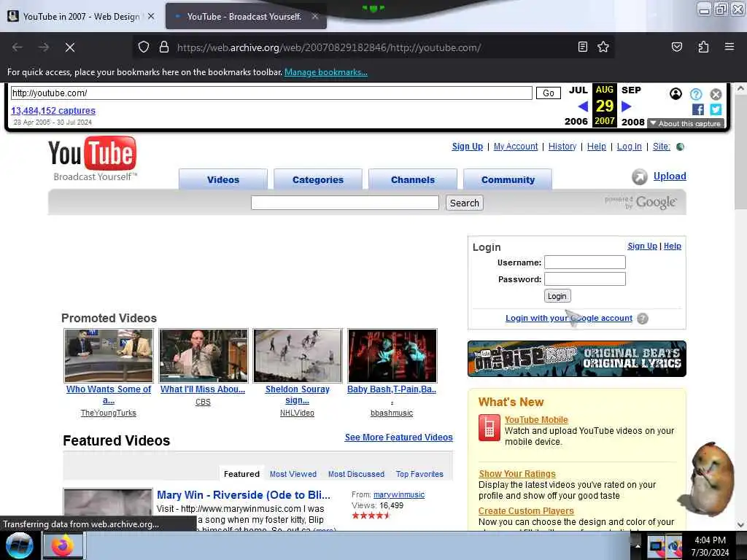Select the Most Viewed videos tab

293,474
